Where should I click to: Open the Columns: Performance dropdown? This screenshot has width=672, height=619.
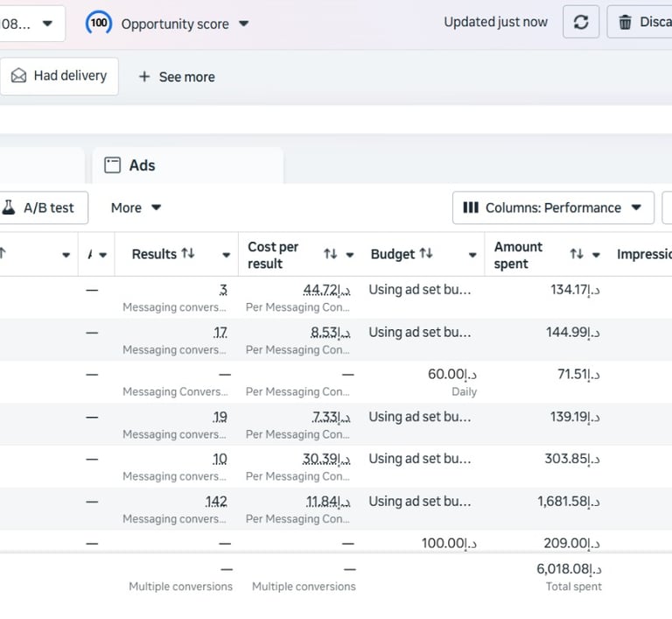pos(636,208)
